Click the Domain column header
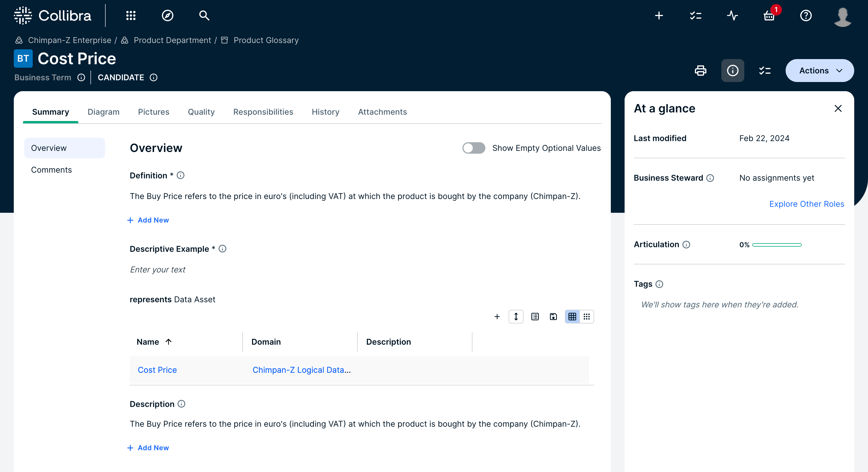The image size is (868, 472). click(x=266, y=342)
